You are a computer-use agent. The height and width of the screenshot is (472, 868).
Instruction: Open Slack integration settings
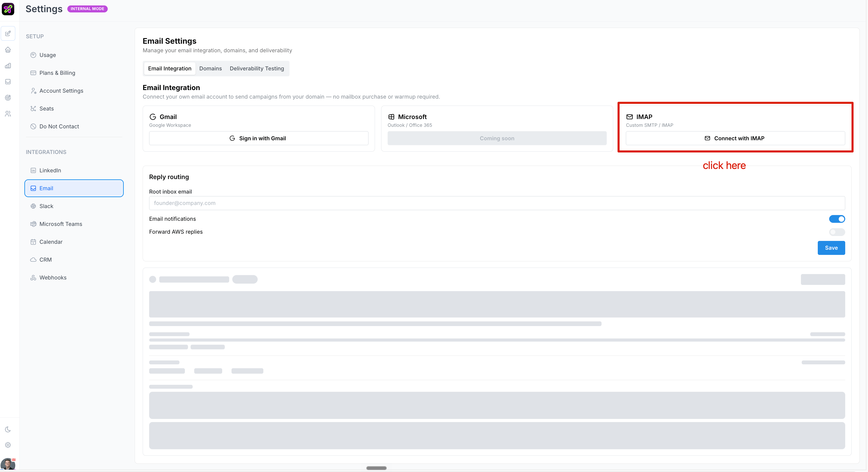click(x=74, y=206)
